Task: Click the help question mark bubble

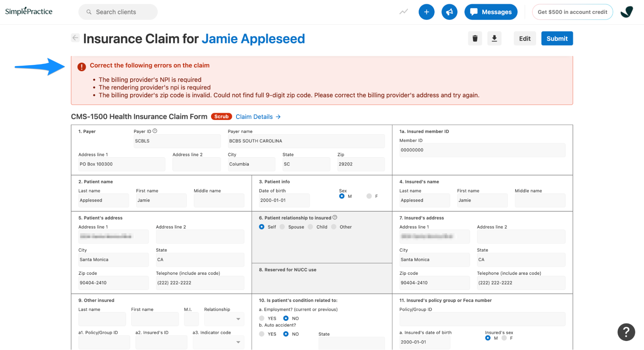Action: click(x=626, y=332)
